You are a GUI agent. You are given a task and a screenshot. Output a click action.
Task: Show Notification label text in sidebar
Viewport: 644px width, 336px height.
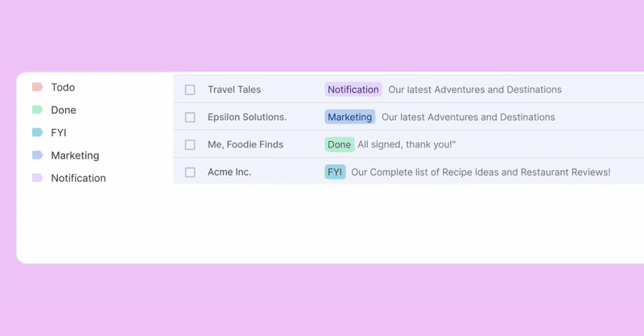point(78,178)
